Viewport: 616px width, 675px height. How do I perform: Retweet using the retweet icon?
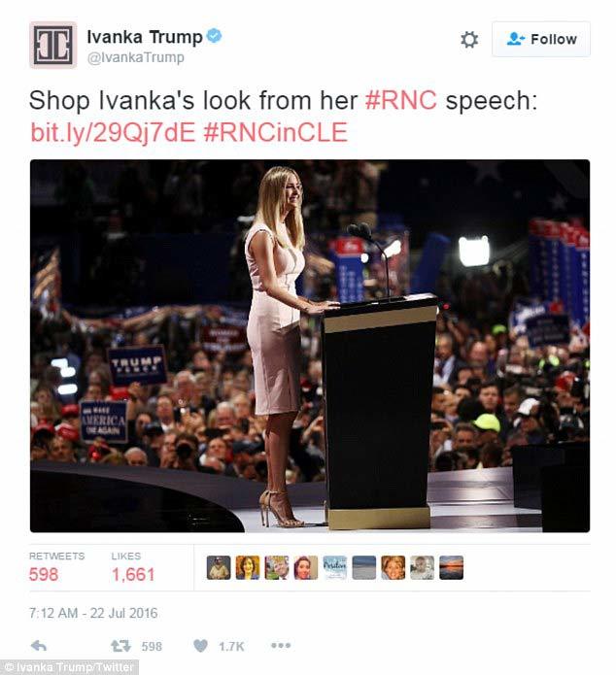click(120, 646)
